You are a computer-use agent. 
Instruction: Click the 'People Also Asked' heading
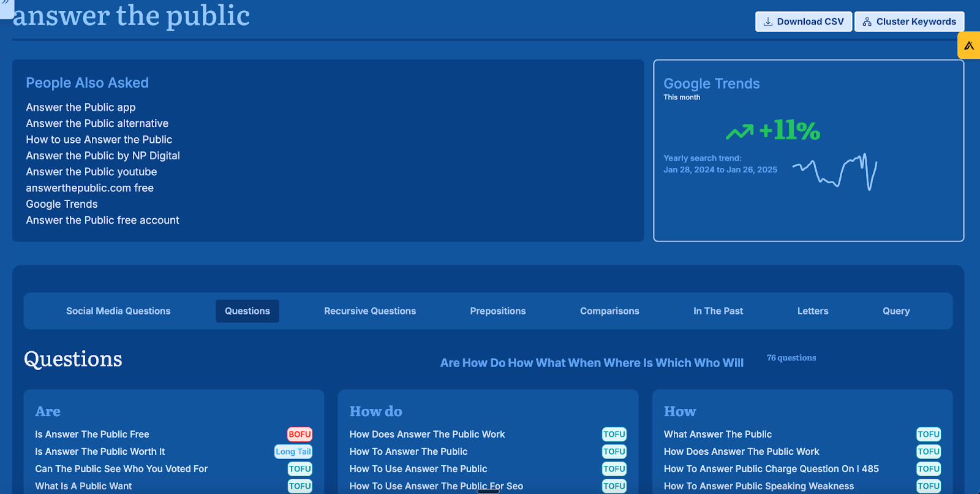[87, 83]
